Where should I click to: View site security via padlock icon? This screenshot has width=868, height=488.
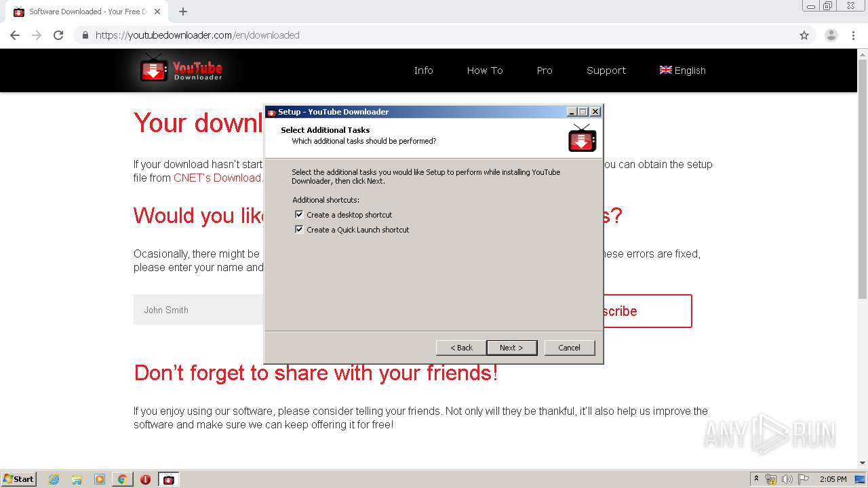[85, 35]
